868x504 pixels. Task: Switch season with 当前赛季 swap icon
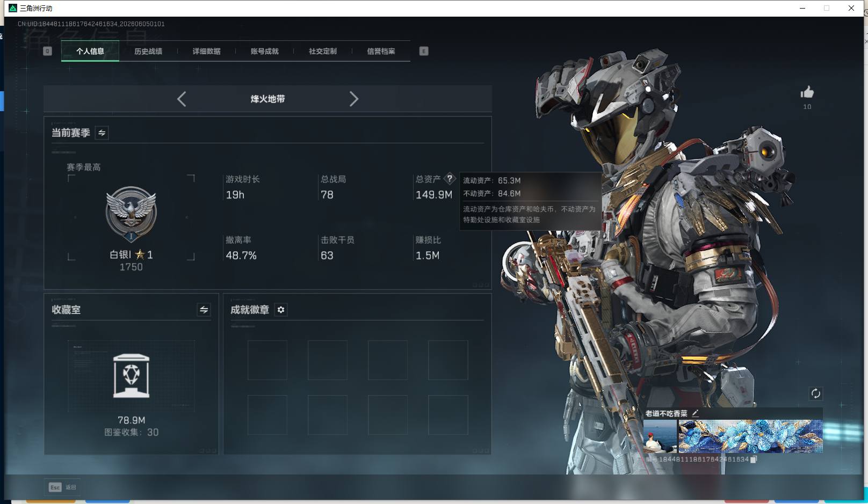point(102,133)
